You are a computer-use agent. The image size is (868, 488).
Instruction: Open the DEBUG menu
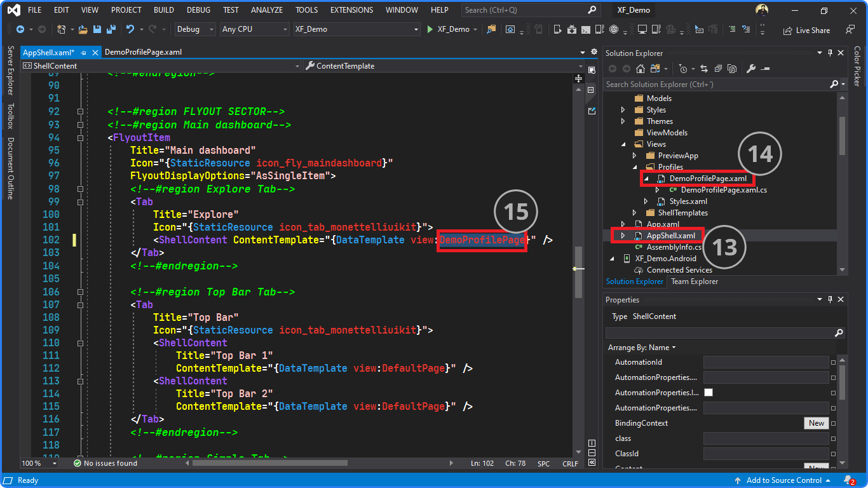pyautogui.click(x=198, y=10)
